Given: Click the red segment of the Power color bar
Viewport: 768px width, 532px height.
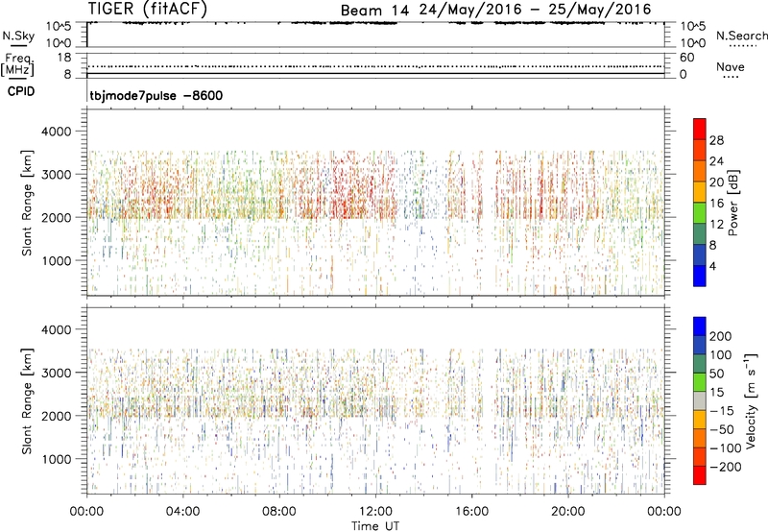Looking at the screenshot, I should (700, 129).
